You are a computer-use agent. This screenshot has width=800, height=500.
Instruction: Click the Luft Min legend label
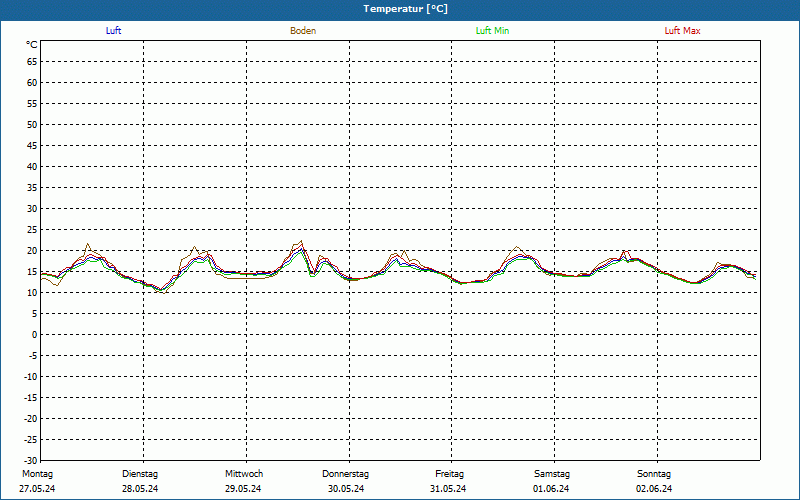point(492,31)
